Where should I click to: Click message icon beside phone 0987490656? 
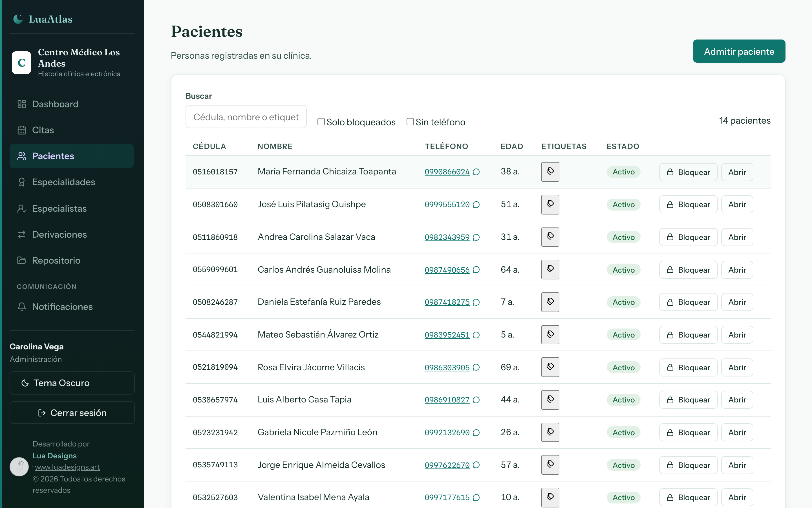[476, 270]
